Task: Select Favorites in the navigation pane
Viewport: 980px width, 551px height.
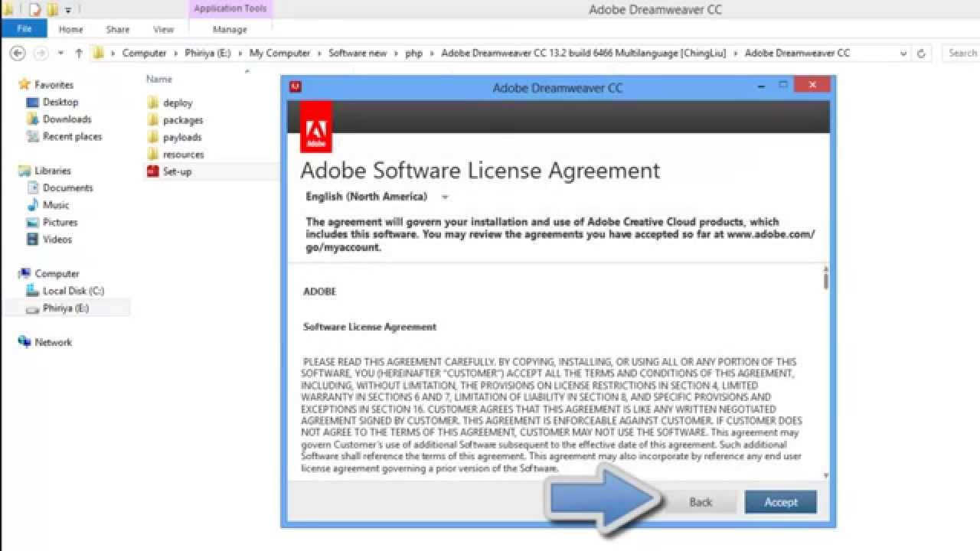Action: click(54, 85)
